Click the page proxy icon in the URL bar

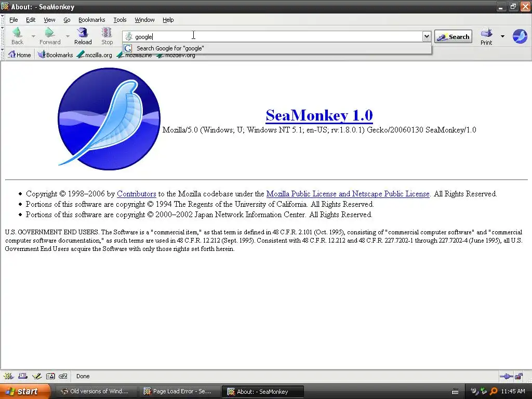[x=129, y=37]
